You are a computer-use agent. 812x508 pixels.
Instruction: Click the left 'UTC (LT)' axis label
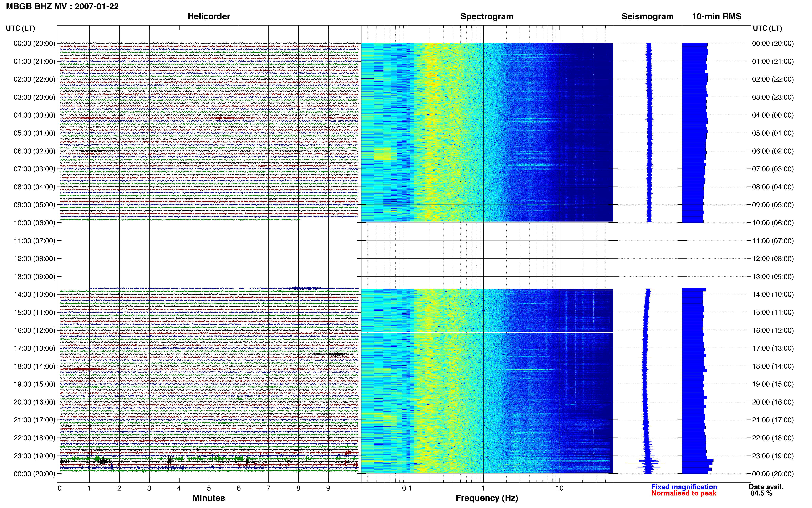[x=21, y=28]
